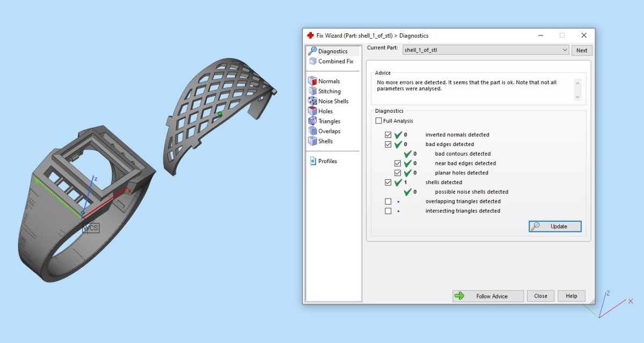Click the Next part button
This screenshot has height=343, width=644.
[x=582, y=50]
